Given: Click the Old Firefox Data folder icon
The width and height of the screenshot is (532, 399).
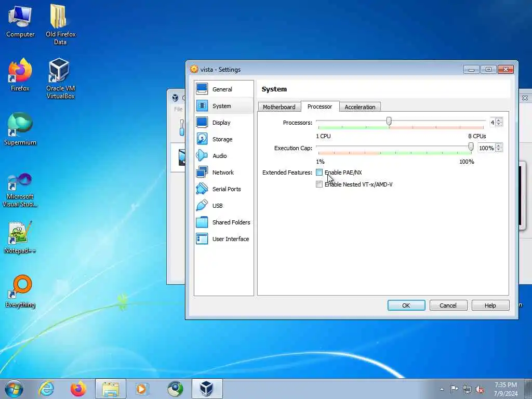Looking at the screenshot, I should coord(60,24).
